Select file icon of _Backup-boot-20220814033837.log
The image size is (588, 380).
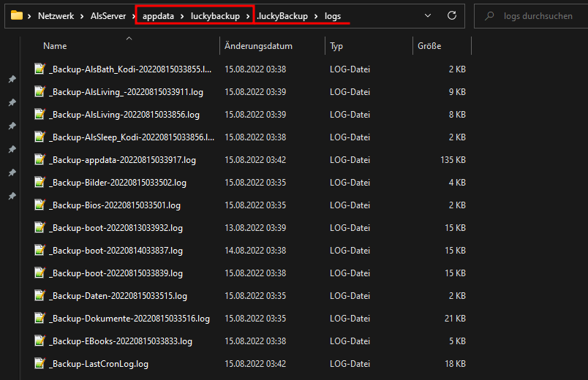coord(39,251)
